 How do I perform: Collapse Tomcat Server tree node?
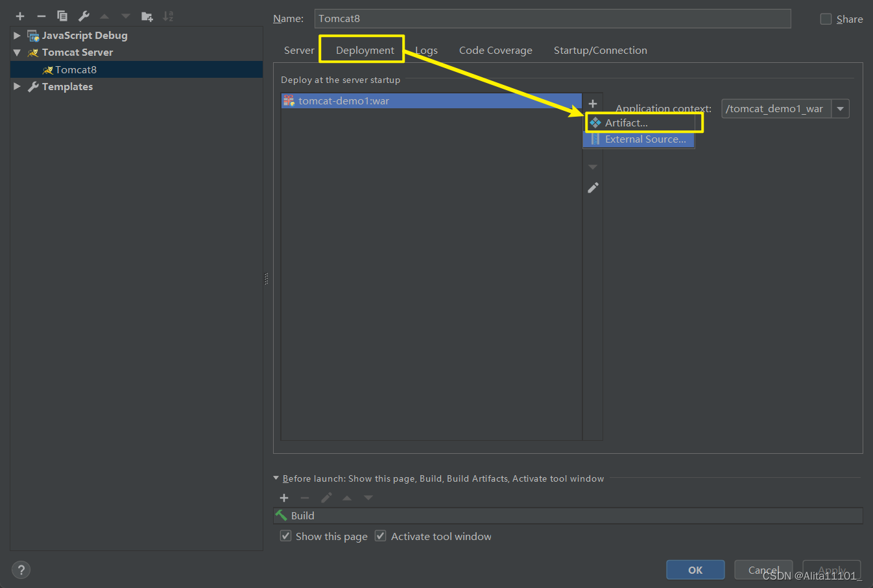tap(17, 53)
